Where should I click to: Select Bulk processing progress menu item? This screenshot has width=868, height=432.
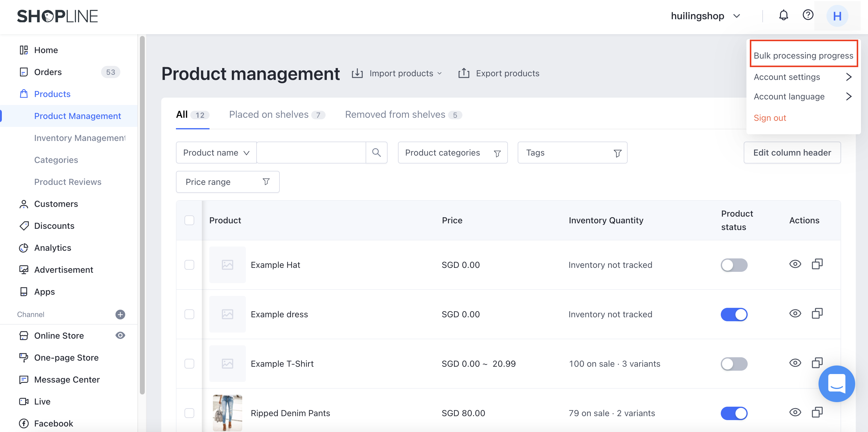[x=803, y=55]
